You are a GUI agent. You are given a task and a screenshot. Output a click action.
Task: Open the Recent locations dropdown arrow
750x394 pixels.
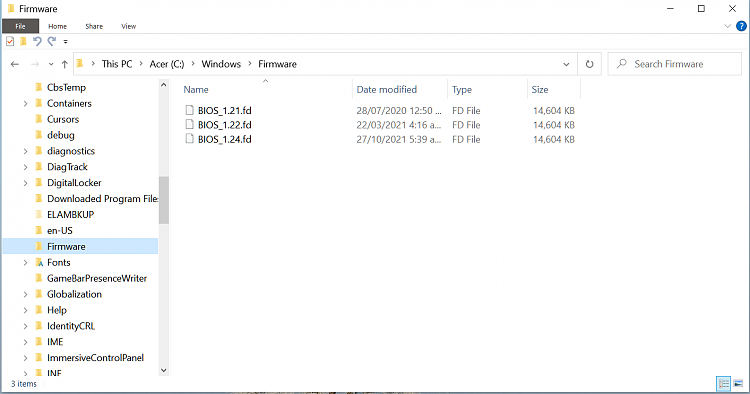click(x=51, y=64)
